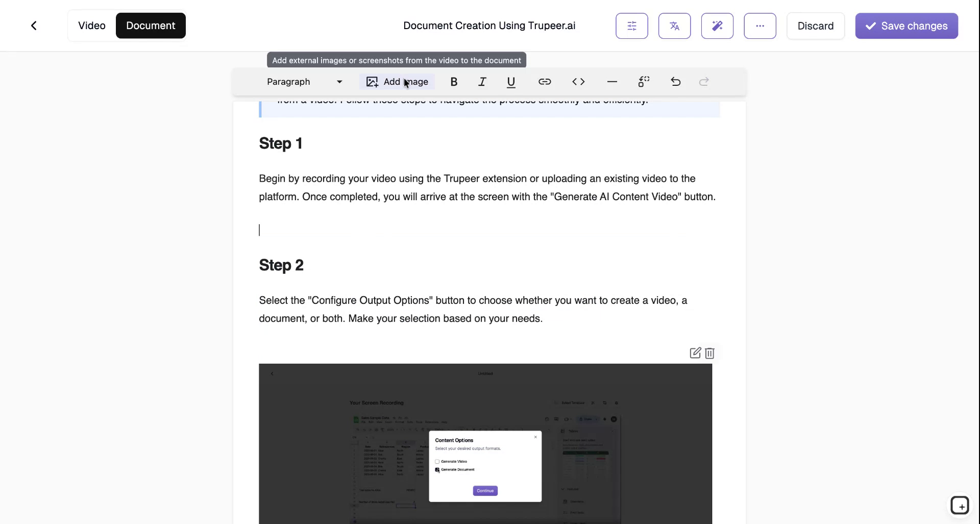Viewport: 980px width, 524px height.
Task: Toggle underline text formatting
Action: (511, 82)
